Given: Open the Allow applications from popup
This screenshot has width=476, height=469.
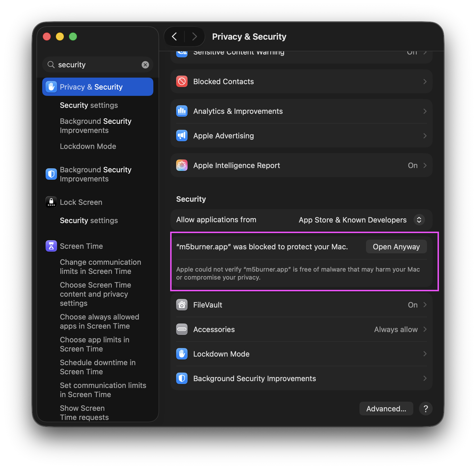Looking at the screenshot, I should (x=419, y=220).
